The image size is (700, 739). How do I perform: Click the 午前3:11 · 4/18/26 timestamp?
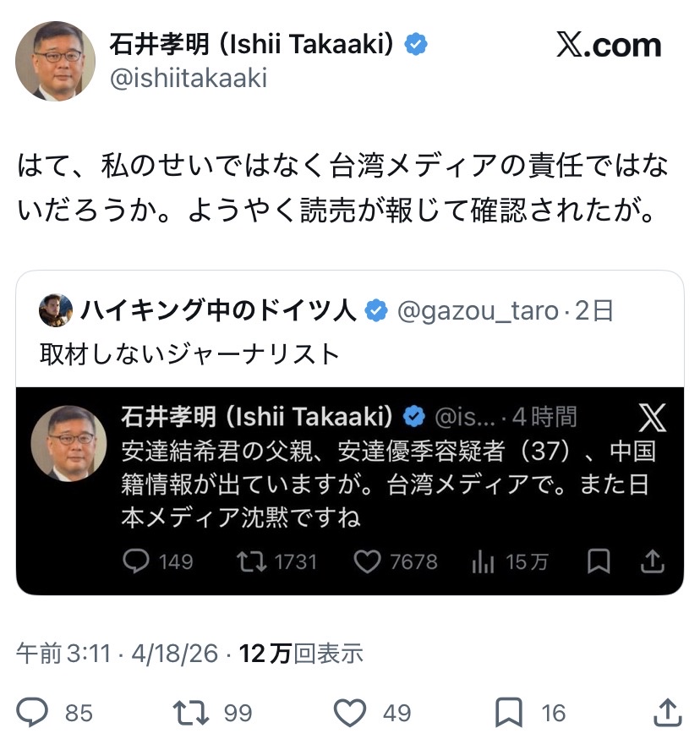pos(118,654)
